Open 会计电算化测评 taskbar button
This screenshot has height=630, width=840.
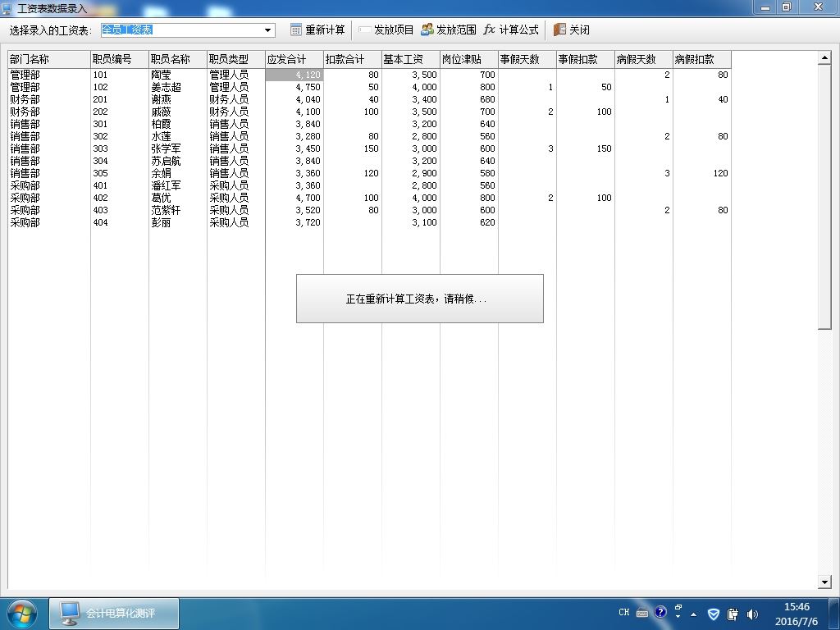click(114, 614)
